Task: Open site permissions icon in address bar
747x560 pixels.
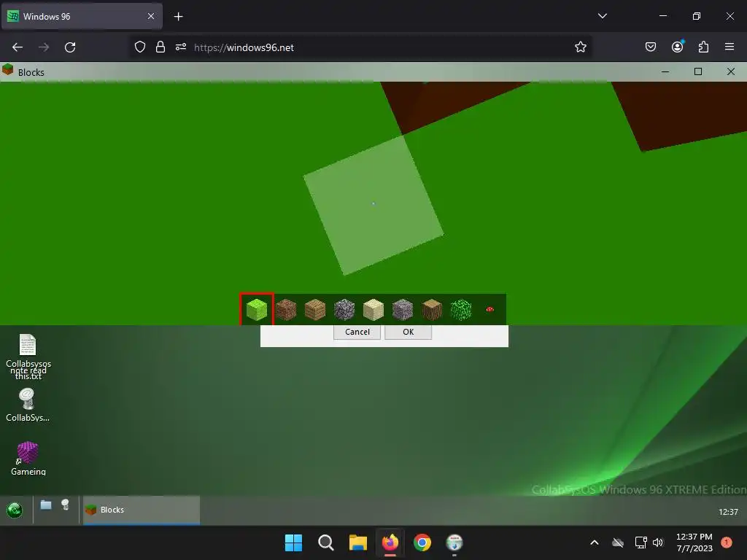Action: [x=181, y=47]
